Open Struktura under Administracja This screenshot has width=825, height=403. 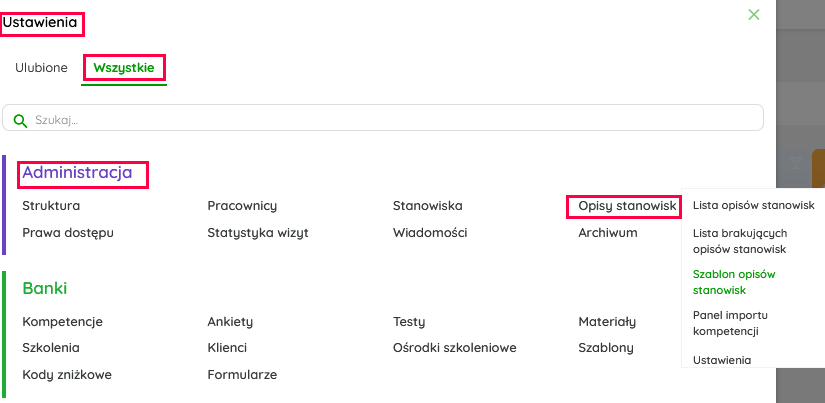(51, 206)
